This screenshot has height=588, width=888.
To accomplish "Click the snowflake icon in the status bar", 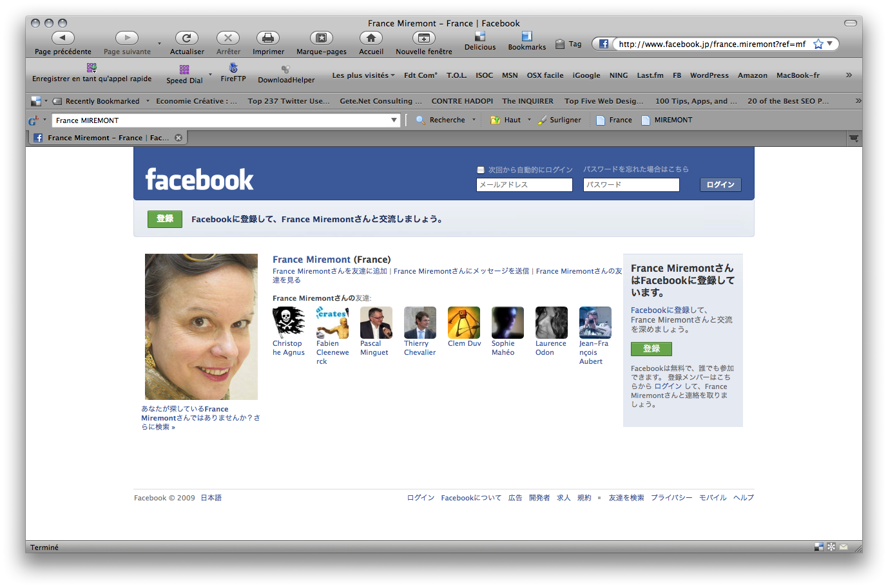I will 831,547.
